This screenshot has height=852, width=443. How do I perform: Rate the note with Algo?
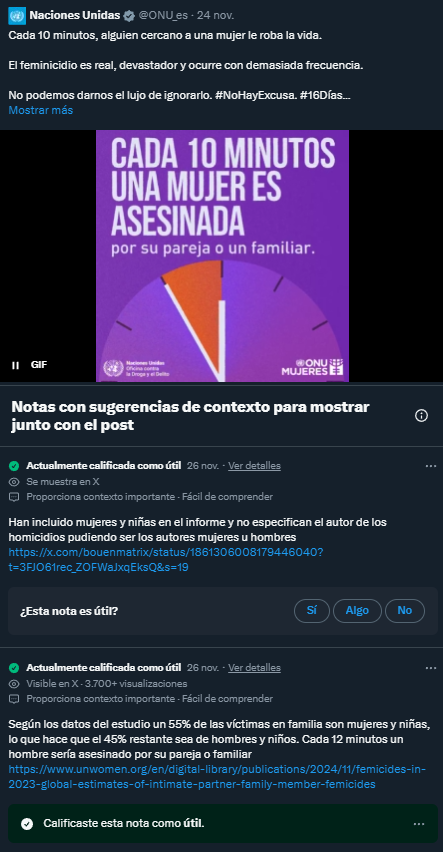coord(357,611)
